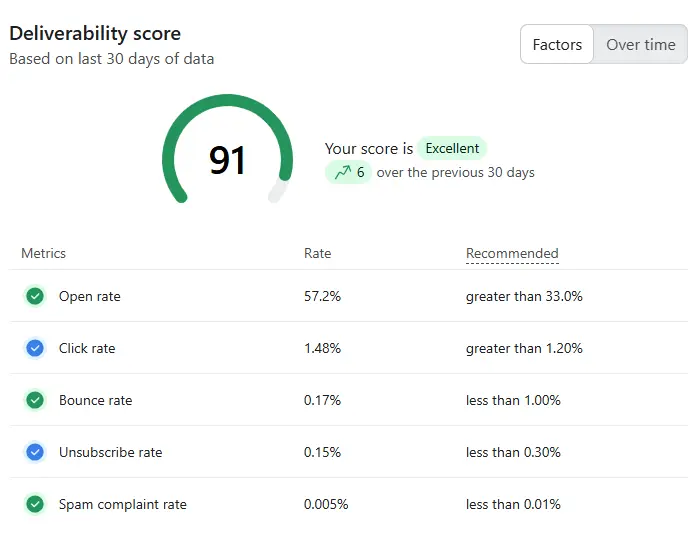Switch to the Over time tab
The image size is (698, 535).
(x=641, y=45)
